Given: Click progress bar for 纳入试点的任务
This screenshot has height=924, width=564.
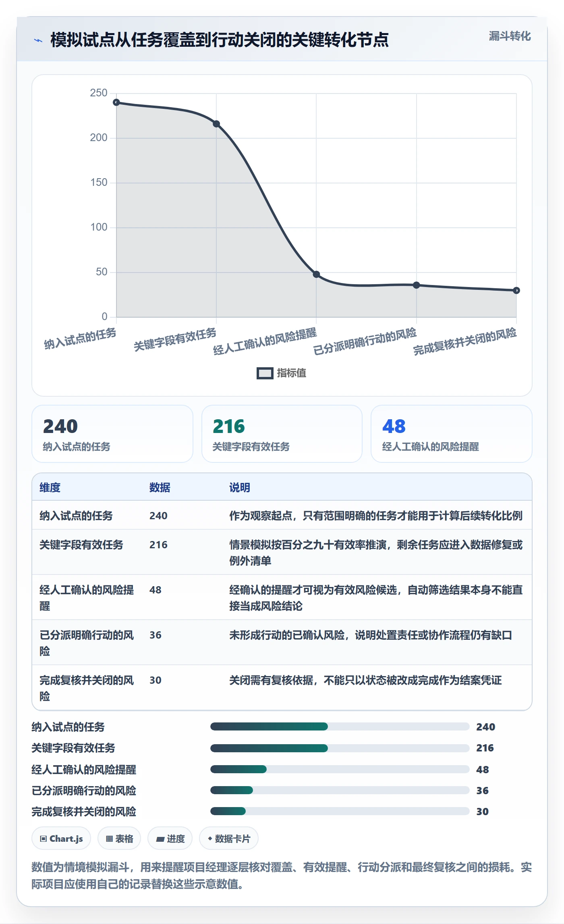Looking at the screenshot, I should click(340, 726).
